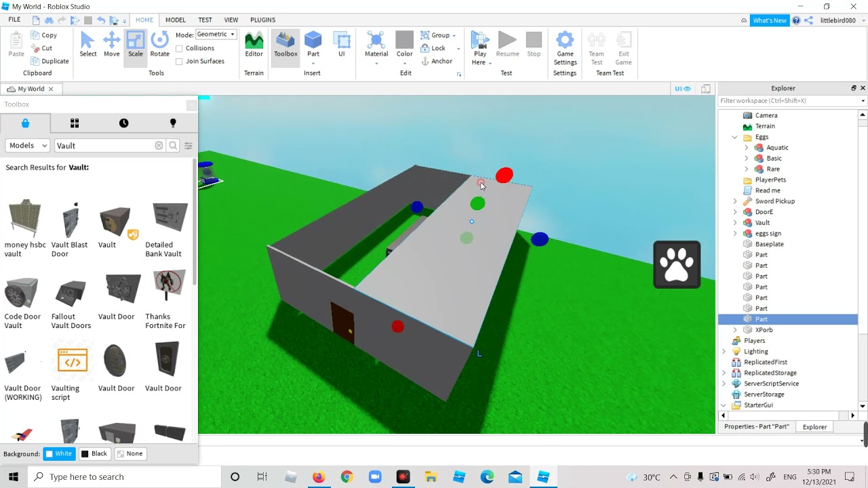Screen dimensions: 868x488
Task: Click the Stop test button
Action: coord(534,45)
